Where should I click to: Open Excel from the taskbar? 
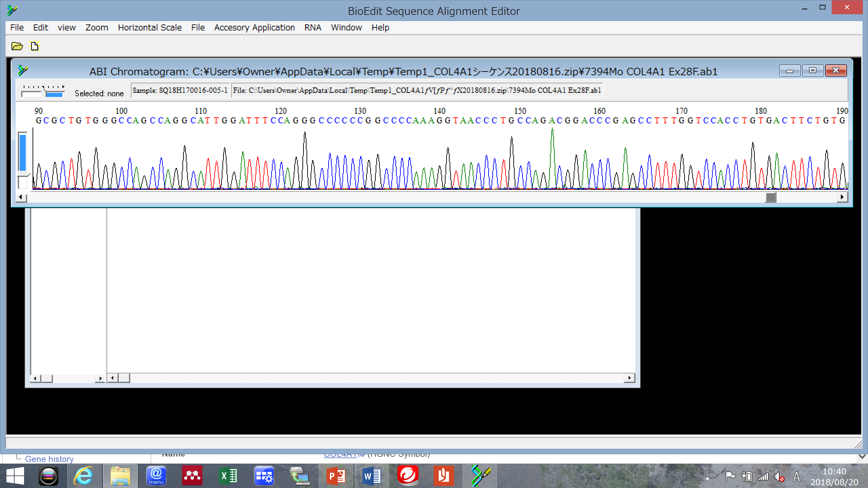pos(229,476)
